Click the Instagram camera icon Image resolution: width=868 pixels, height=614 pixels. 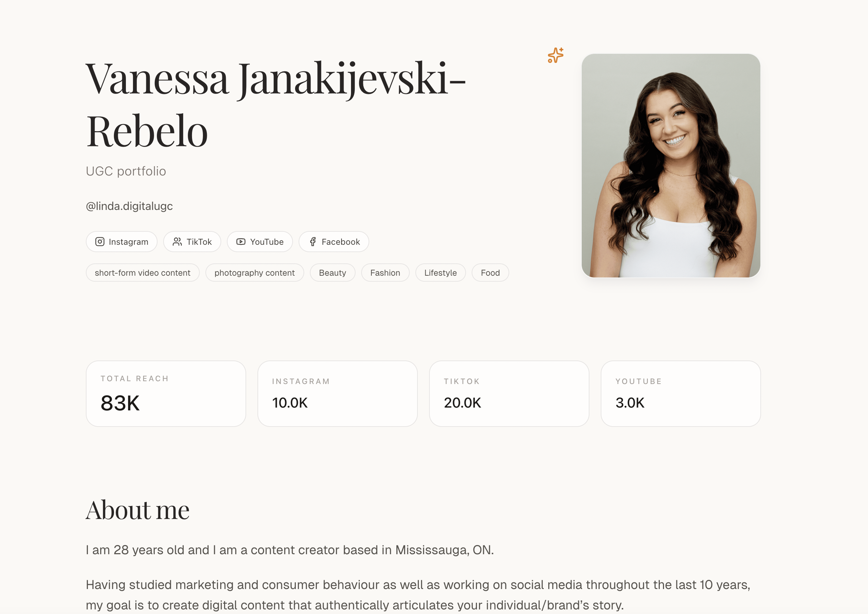coord(100,242)
